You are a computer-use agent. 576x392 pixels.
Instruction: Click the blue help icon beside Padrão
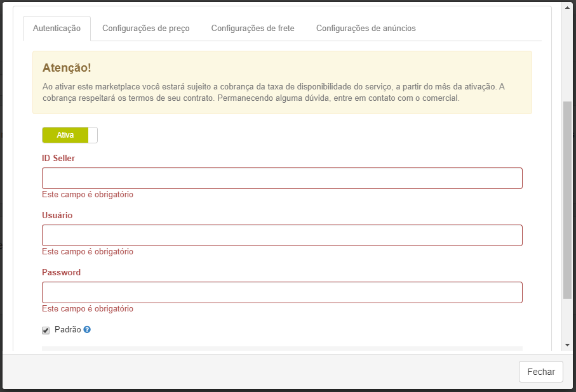tap(87, 330)
